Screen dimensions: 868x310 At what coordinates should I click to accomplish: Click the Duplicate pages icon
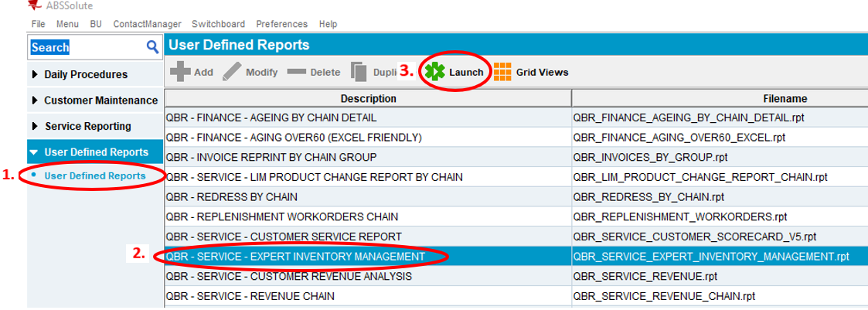pyautogui.click(x=359, y=72)
